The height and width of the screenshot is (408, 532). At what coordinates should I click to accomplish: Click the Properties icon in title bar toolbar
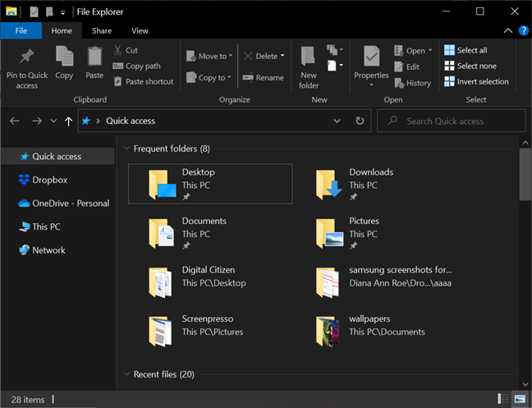pos(34,11)
